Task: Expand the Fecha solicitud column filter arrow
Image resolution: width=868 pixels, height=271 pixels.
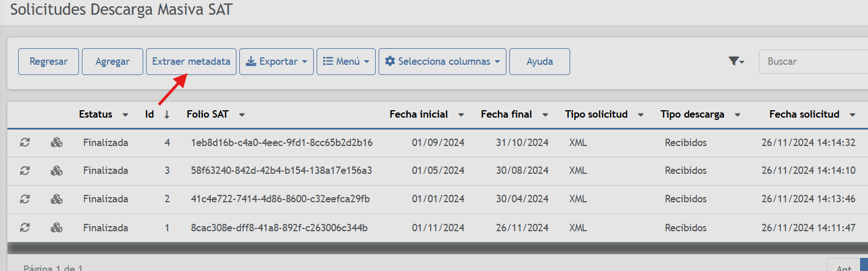Action: click(x=853, y=115)
